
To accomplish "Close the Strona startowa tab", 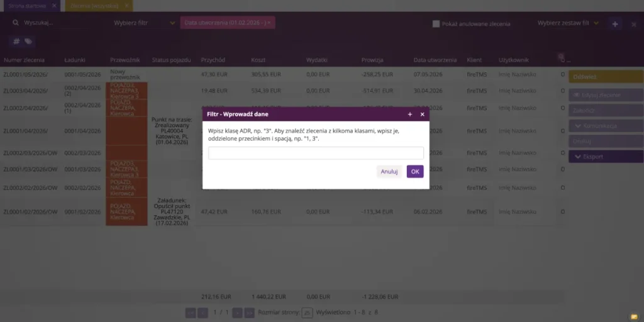I will pos(54,6).
